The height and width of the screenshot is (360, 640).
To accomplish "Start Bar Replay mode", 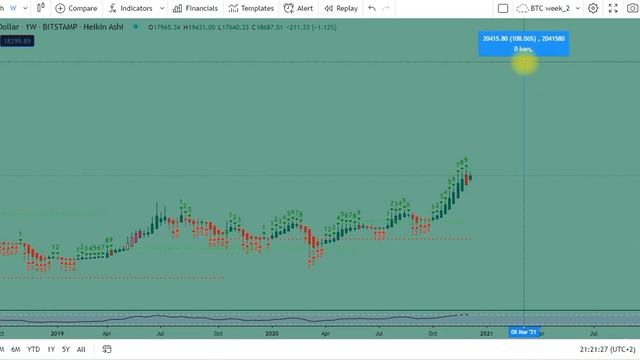I will click(341, 8).
